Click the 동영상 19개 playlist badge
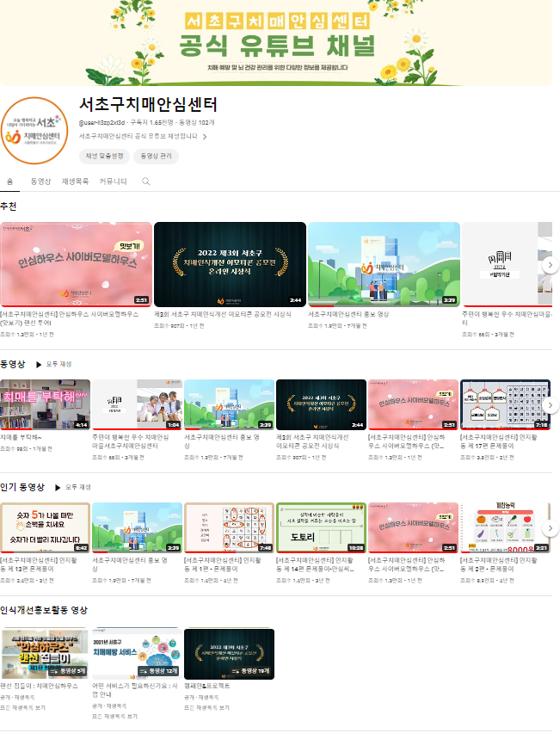This screenshot has height=733, width=560. coord(250,671)
